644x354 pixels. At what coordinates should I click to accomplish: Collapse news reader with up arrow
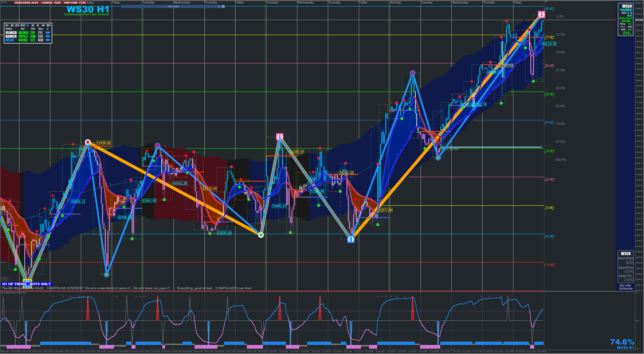coord(219,7)
